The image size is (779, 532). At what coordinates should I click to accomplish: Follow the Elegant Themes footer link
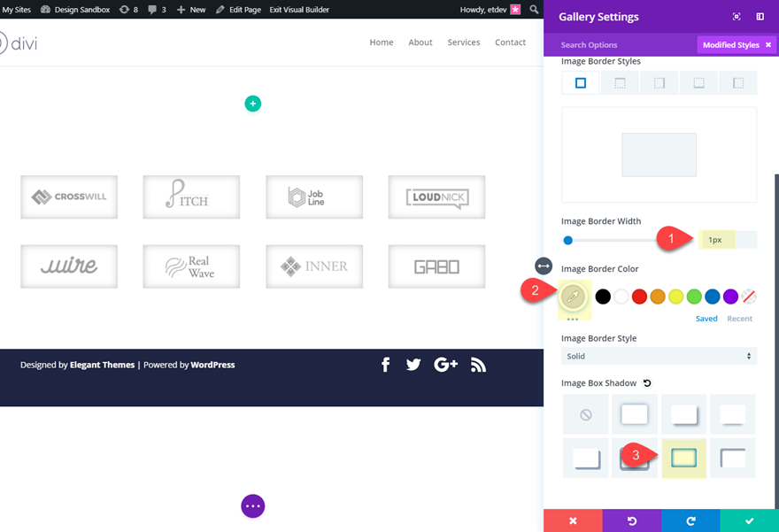tap(103, 365)
